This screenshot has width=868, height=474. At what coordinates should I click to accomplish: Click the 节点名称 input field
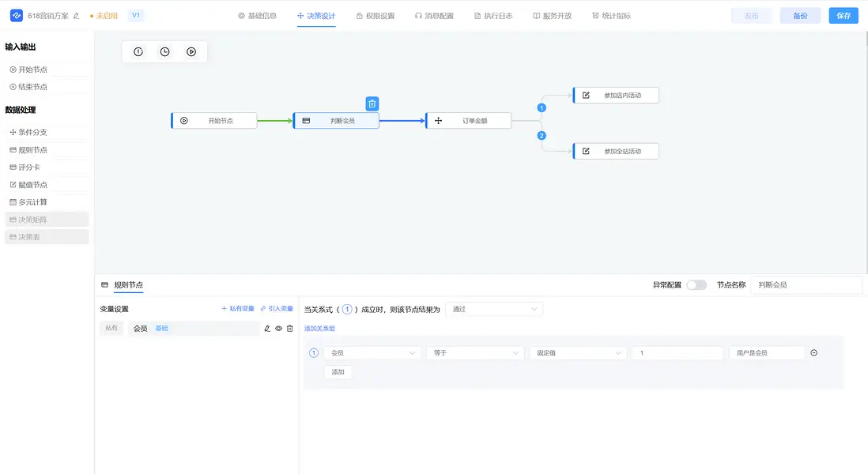click(x=806, y=285)
